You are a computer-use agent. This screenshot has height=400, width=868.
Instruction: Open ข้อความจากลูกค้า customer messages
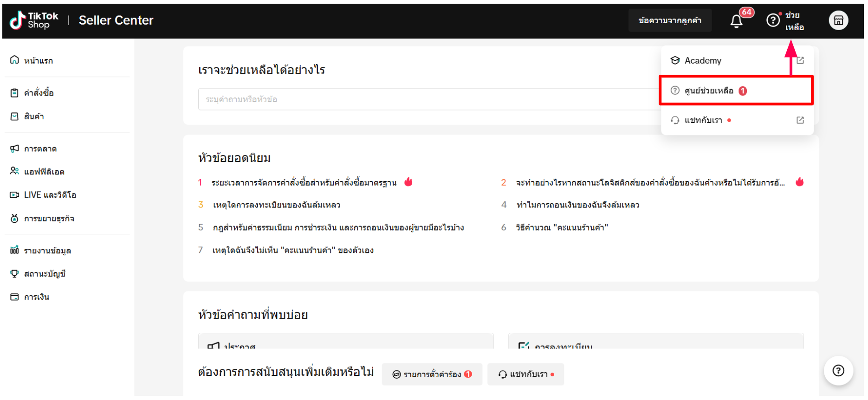tap(670, 20)
